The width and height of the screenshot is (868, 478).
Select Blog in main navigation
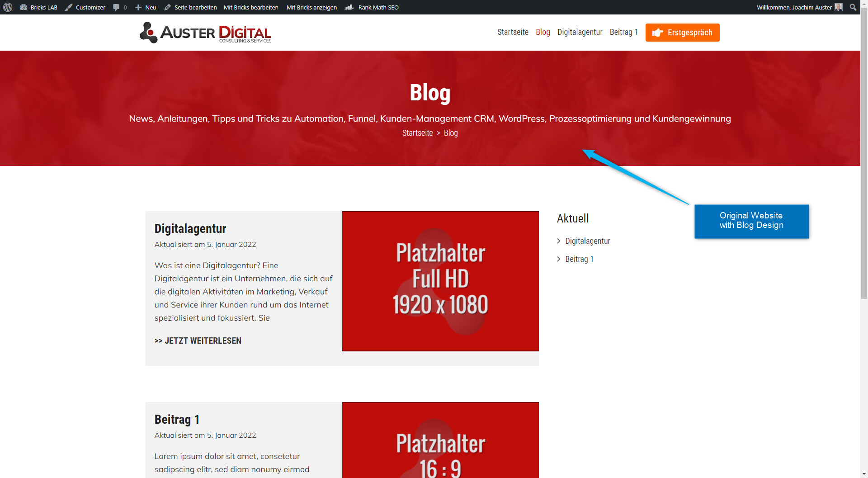click(x=542, y=32)
